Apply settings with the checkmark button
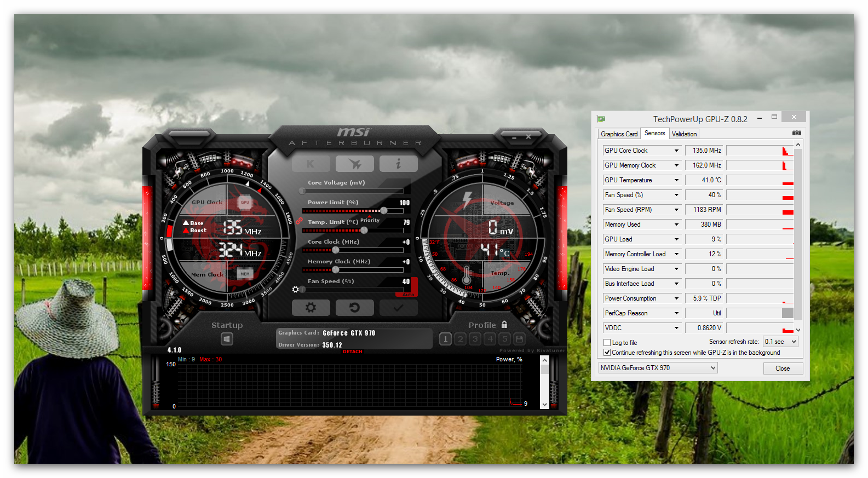This screenshot has width=868, height=478. coord(399,308)
